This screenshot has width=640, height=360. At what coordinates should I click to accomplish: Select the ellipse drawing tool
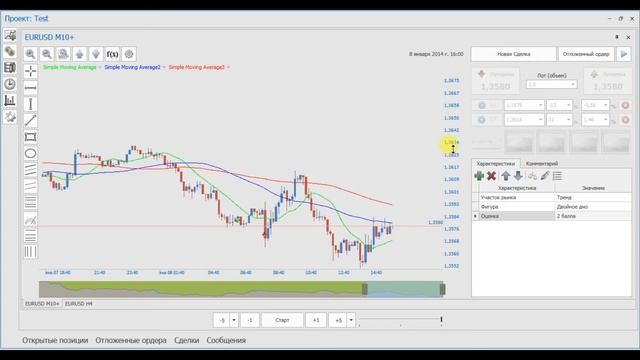[x=31, y=153]
